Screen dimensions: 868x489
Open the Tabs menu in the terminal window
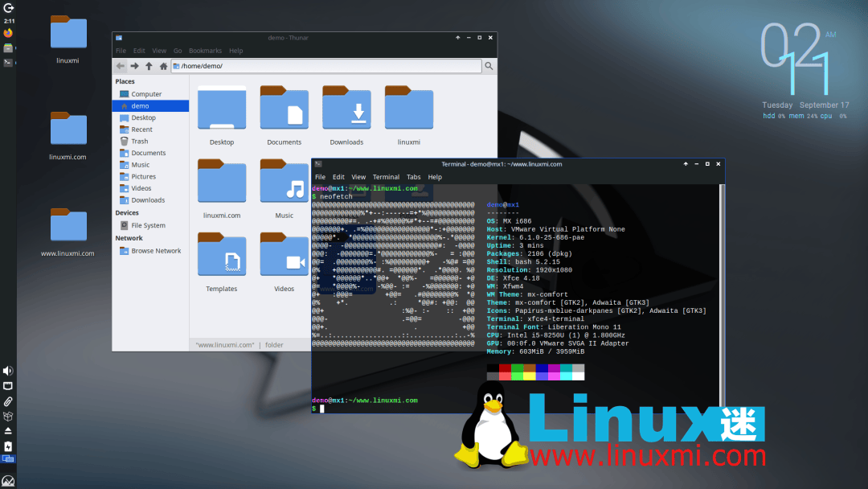(x=413, y=177)
